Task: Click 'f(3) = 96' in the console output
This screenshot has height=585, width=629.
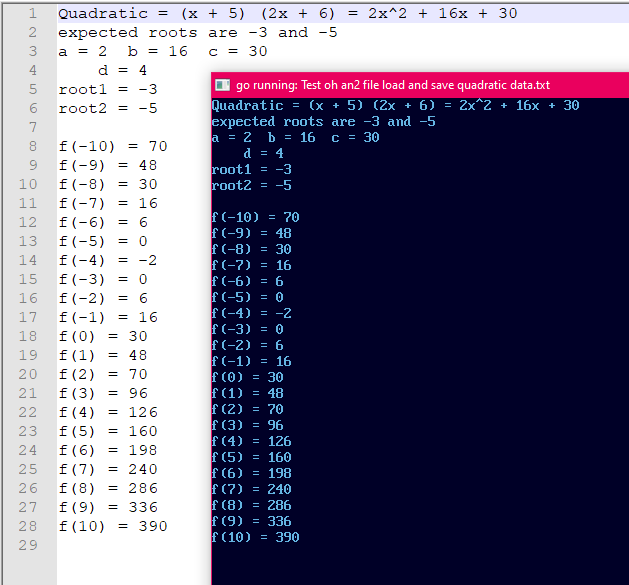Action: click(248, 426)
